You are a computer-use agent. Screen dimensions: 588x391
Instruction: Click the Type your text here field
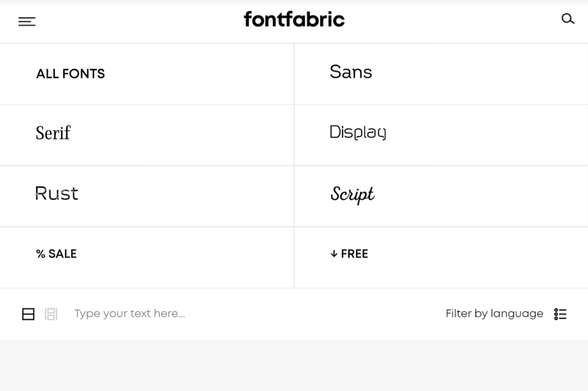tap(129, 313)
